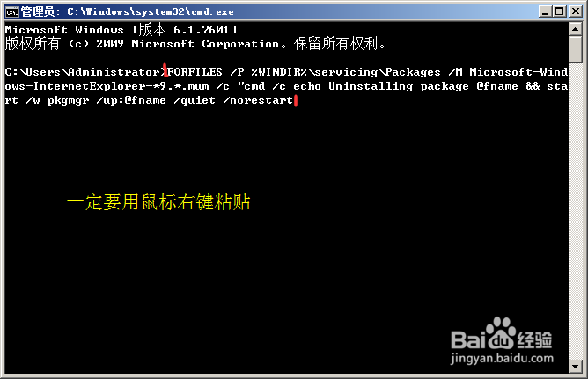Close the administrator cmd.exe window

tap(576, 11)
